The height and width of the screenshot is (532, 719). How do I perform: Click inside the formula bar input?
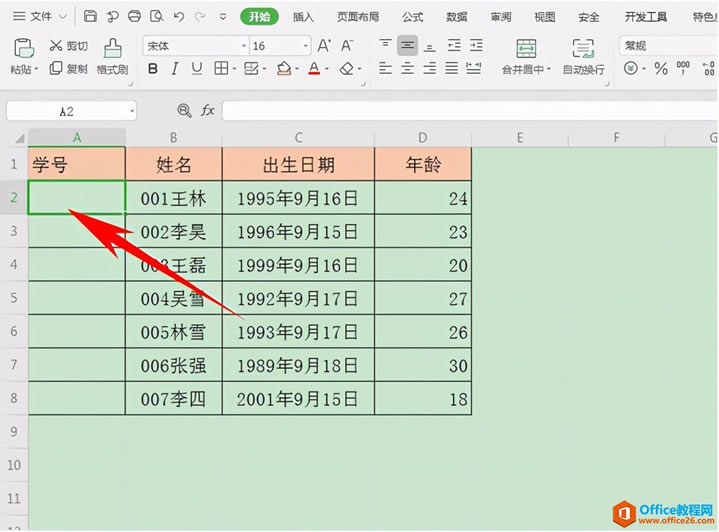[470, 111]
